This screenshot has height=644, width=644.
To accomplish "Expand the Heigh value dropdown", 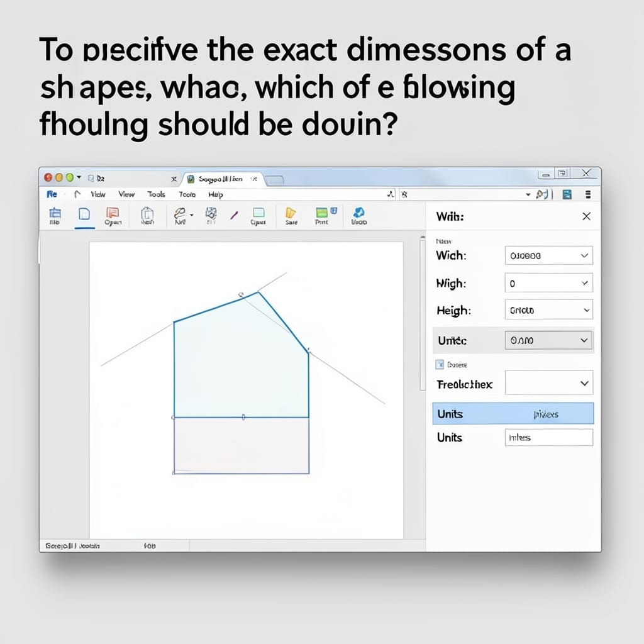I will (x=587, y=310).
